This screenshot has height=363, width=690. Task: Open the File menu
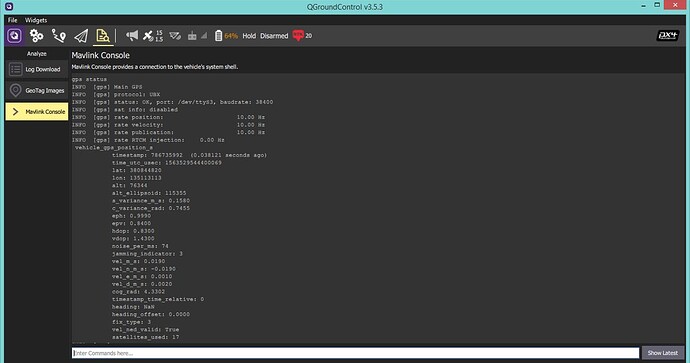tap(12, 20)
